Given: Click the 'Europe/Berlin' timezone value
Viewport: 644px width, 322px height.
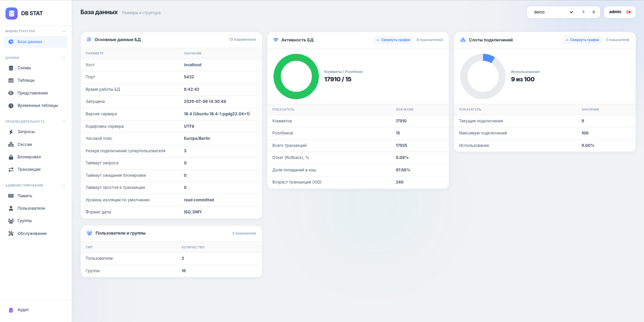Looking at the screenshot, I should coord(197,138).
